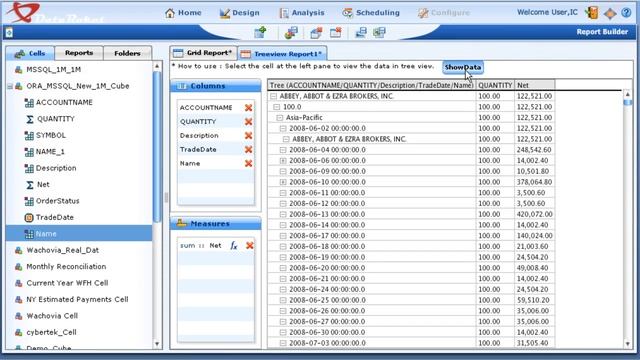The width and height of the screenshot is (640, 360).
Task: Toggle the 2008-06-04 date node
Action: point(282,150)
